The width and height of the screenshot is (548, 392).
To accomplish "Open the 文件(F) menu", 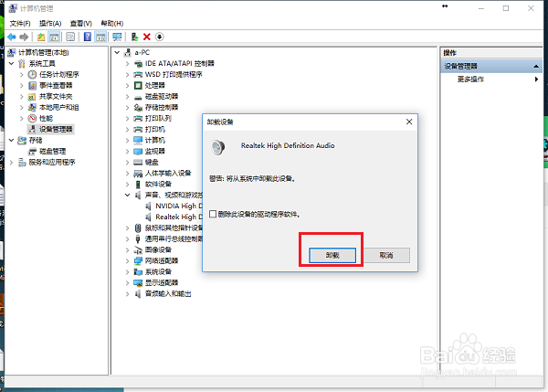I will 20,24.
